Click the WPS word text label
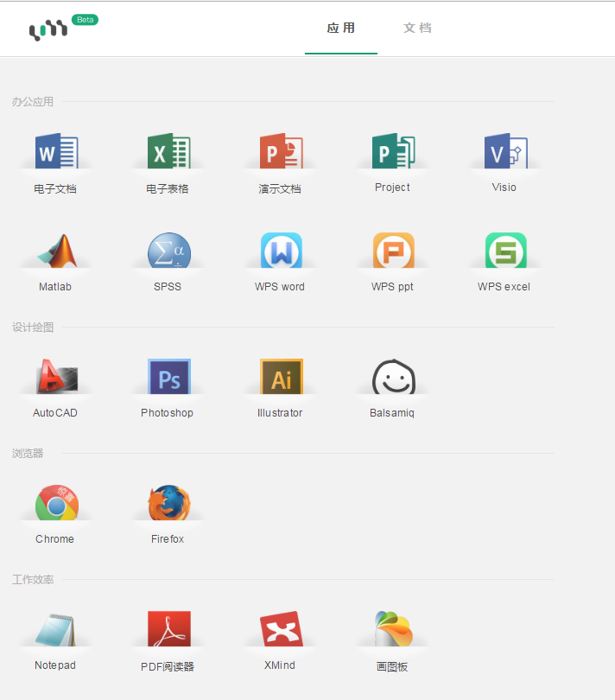Image resolution: width=615 pixels, height=700 pixels. [x=280, y=287]
